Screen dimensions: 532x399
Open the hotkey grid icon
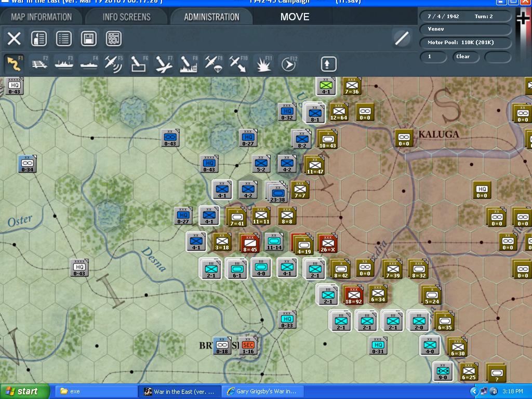114,38
